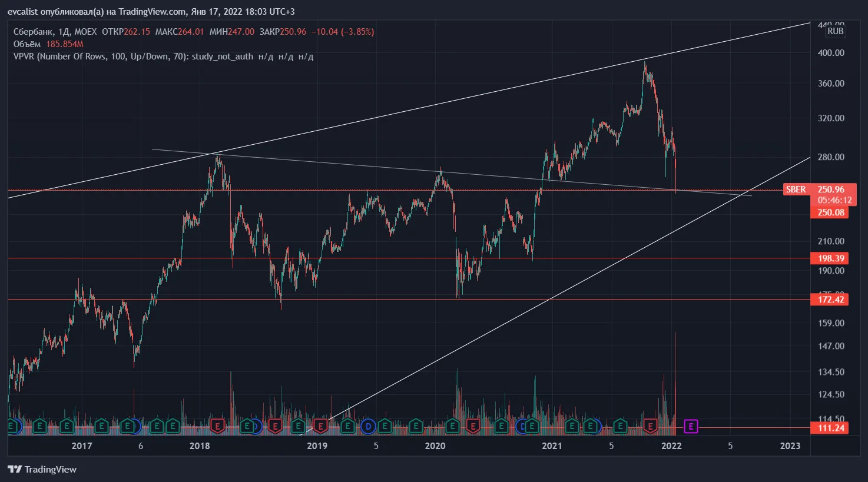Select the 250.08 price level label
This screenshot has width=868, height=482.
[830, 212]
